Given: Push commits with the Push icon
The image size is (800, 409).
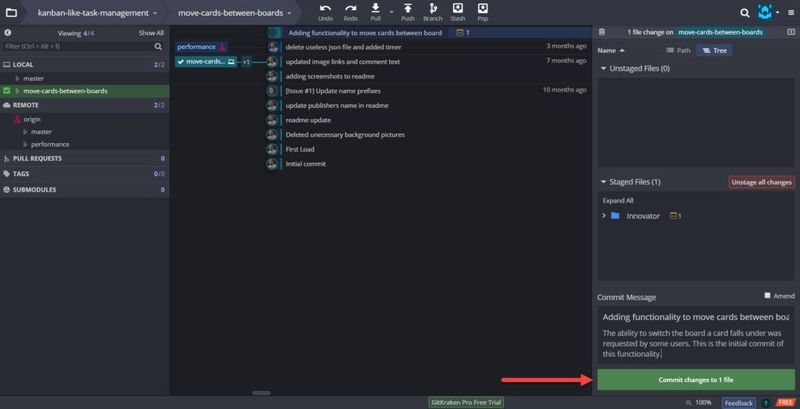Looking at the screenshot, I should click(408, 12).
